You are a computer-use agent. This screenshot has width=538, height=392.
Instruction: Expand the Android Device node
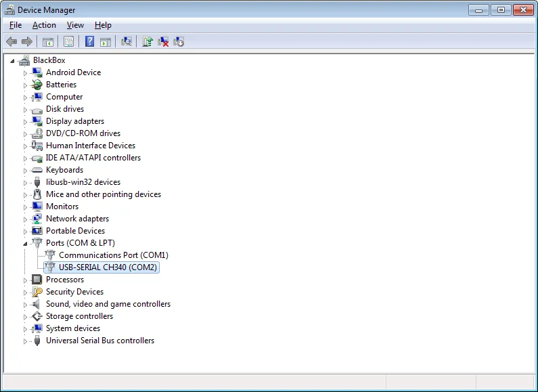[25, 73]
